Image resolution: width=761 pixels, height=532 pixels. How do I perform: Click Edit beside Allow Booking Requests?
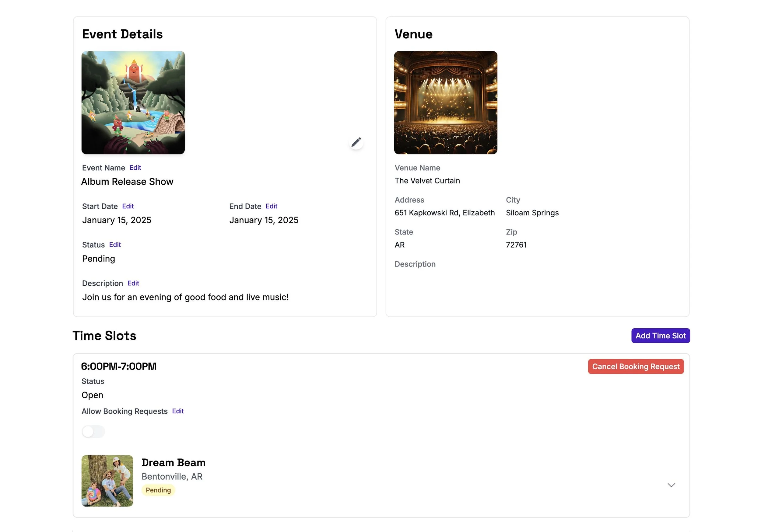(178, 411)
